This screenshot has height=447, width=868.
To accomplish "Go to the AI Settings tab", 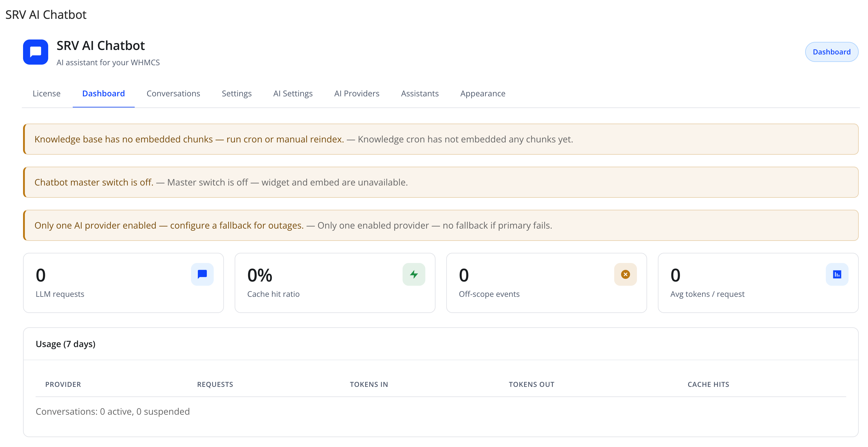I will click(x=293, y=93).
